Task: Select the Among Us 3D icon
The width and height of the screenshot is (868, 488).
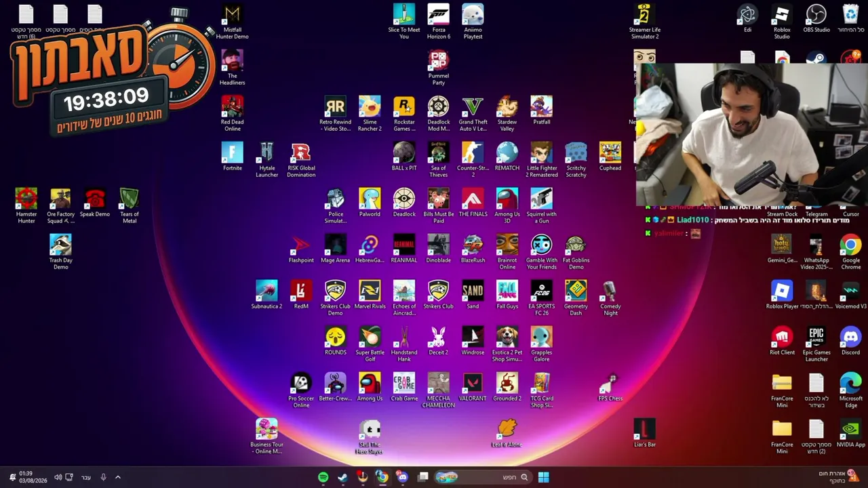Action: tap(507, 206)
